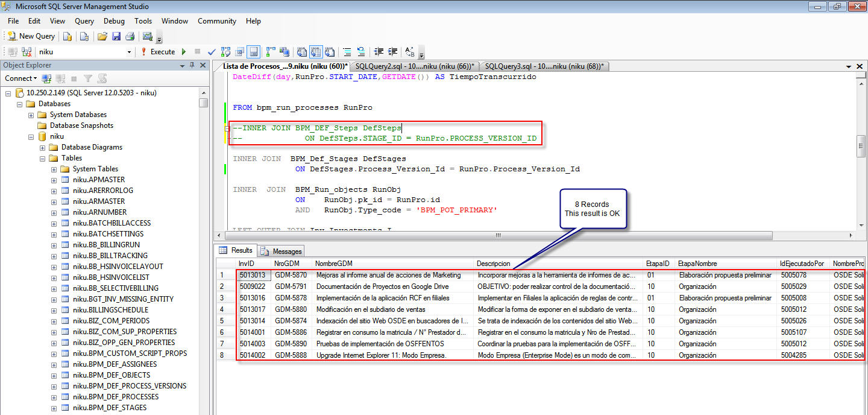868x415 pixels.
Task: Toggle IntelliSense enabled icon
Action: (x=254, y=52)
